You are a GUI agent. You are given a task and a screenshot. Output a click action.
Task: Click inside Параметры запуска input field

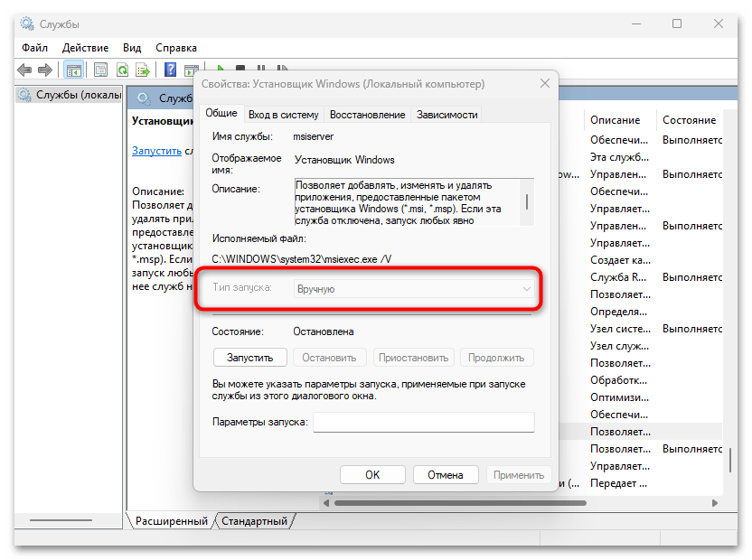(424, 422)
